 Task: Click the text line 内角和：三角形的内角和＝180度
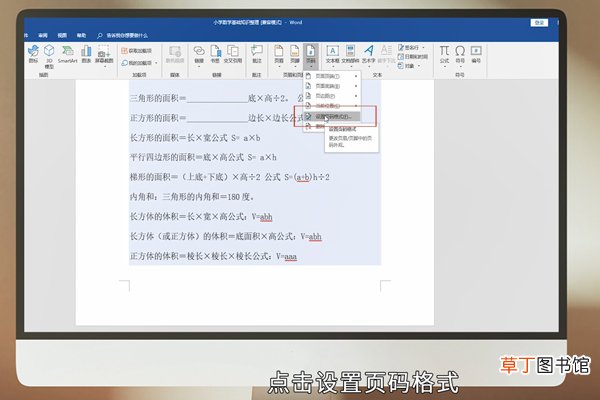pyautogui.click(x=192, y=197)
